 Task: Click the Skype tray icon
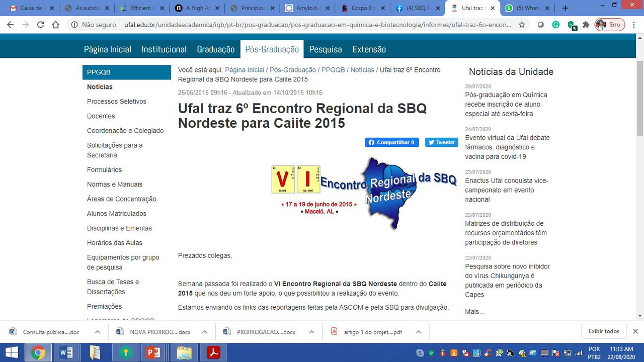420,353
